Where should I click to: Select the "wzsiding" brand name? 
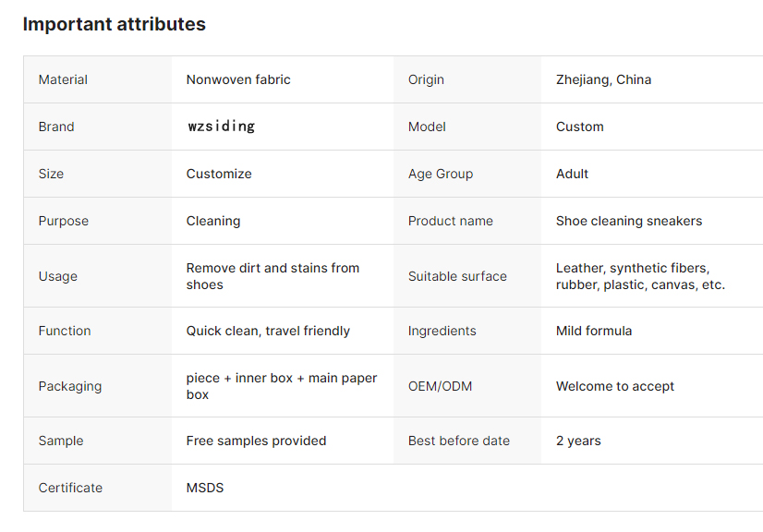tap(221, 127)
